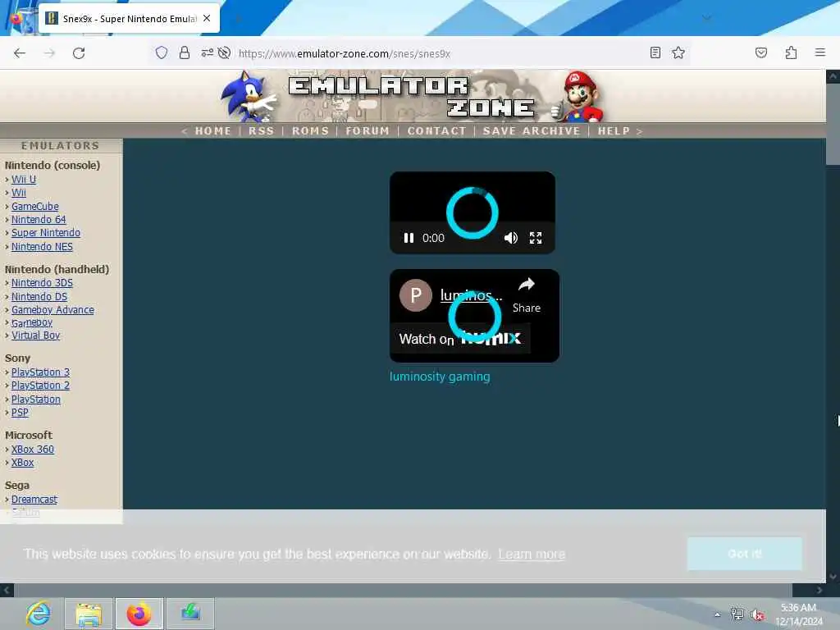Open the Nintendo DS emulators link
Screen dimensions: 840x630
[x=39, y=296]
